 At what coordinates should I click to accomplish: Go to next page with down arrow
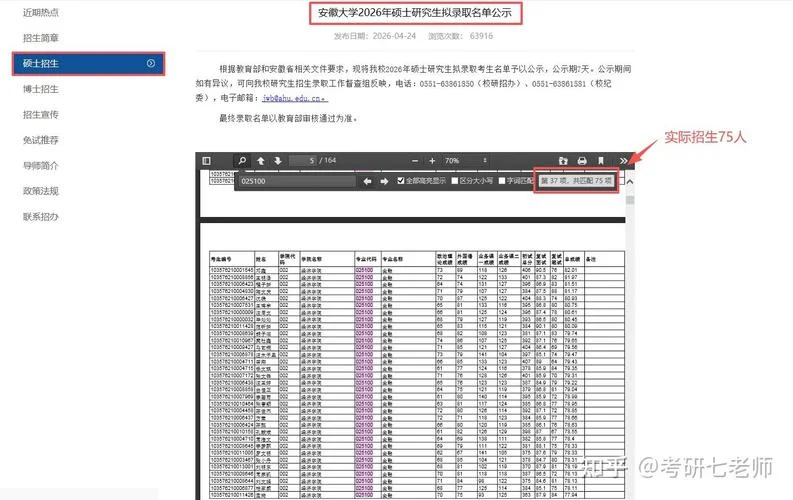click(x=278, y=161)
